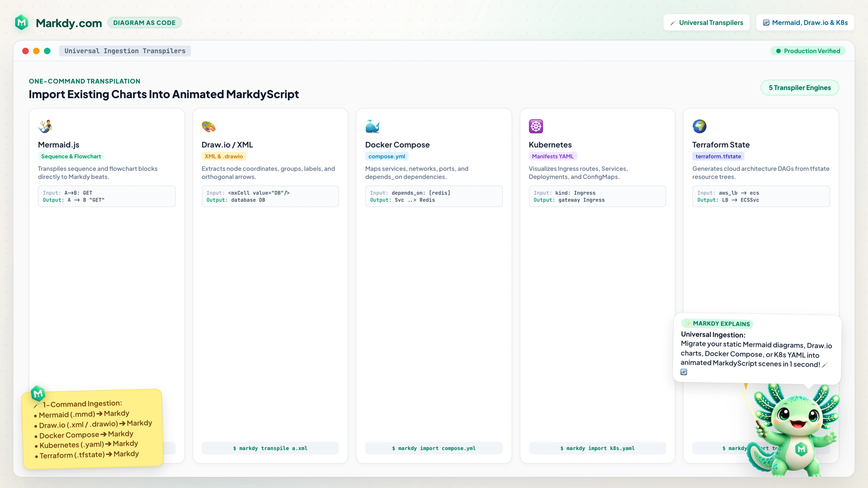Click the Terraform (.tfstate) → Markdy line
The image size is (868, 488).
[x=87, y=455]
